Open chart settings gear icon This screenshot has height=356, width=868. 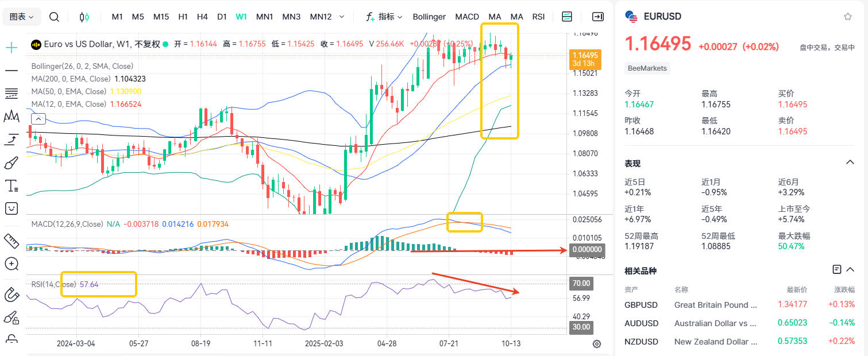(x=597, y=344)
